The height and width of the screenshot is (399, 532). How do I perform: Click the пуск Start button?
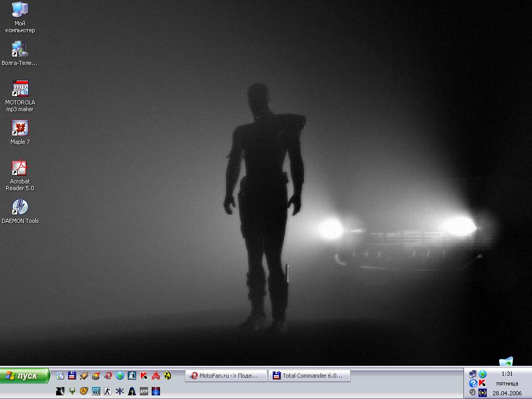25,376
